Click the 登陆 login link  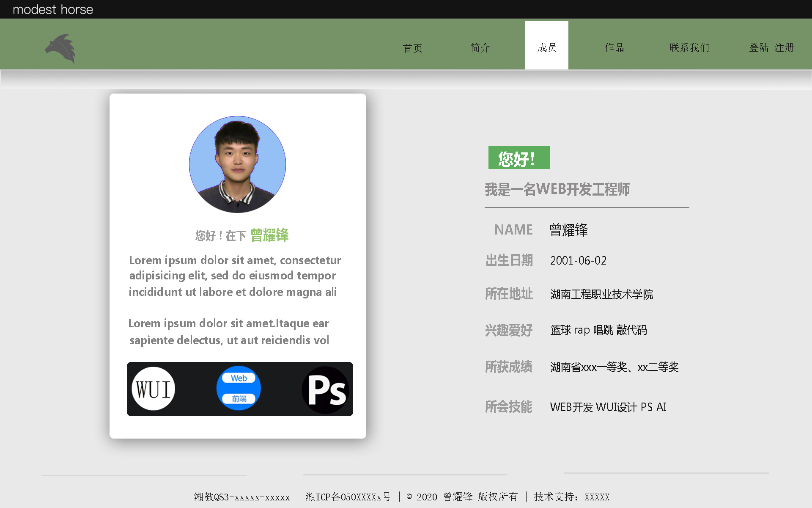[759, 47]
